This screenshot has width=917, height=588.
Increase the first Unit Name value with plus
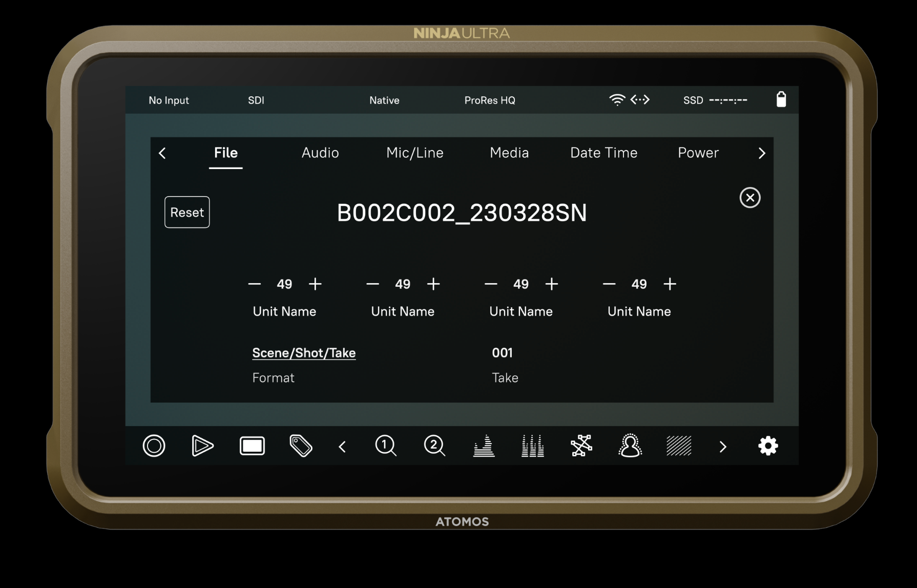(x=315, y=284)
